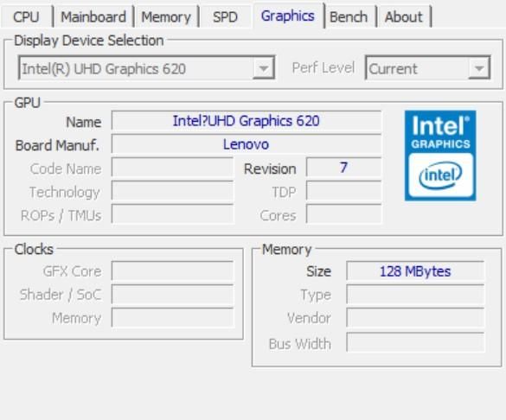Go to the About tab

[x=403, y=16]
